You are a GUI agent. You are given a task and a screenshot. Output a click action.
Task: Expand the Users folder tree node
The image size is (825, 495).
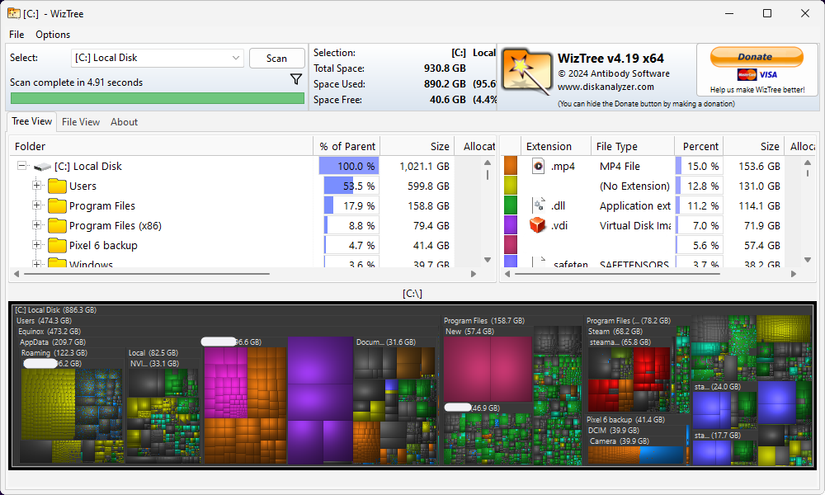(37, 186)
